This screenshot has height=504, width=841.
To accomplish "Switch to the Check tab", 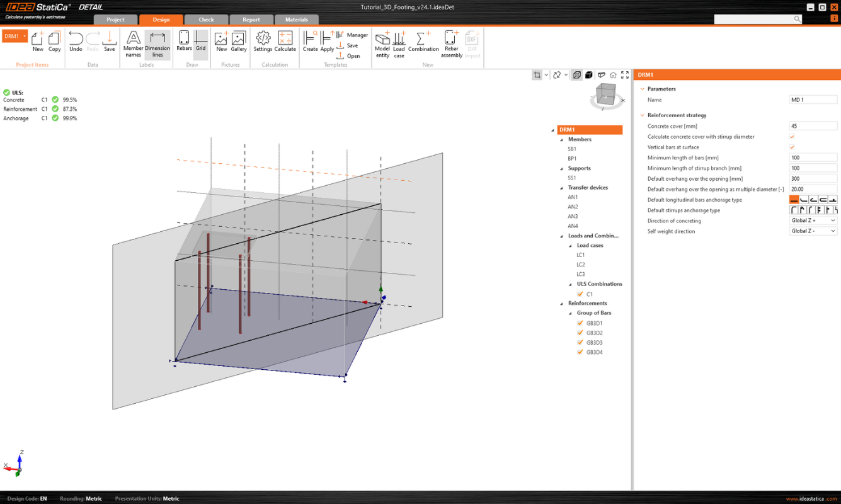I will (206, 20).
